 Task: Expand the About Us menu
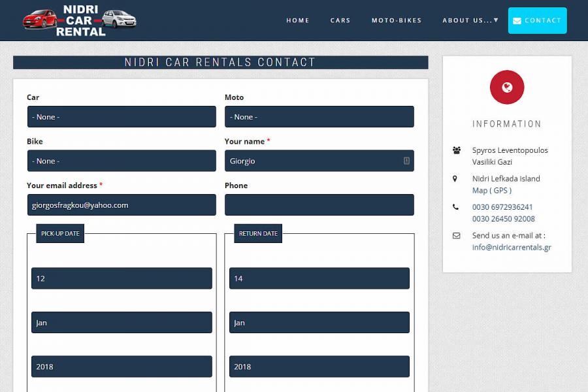coord(470,20)
